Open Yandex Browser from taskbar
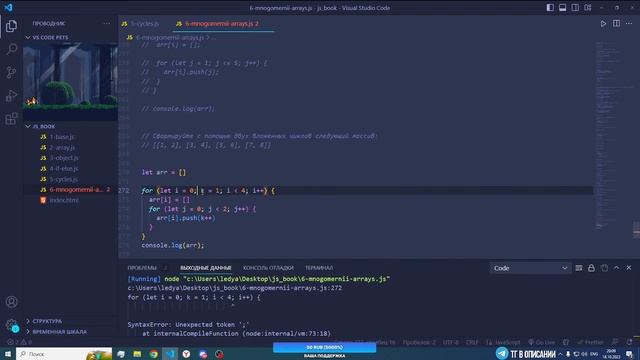640x360 pixels. (x=186, y=354)
